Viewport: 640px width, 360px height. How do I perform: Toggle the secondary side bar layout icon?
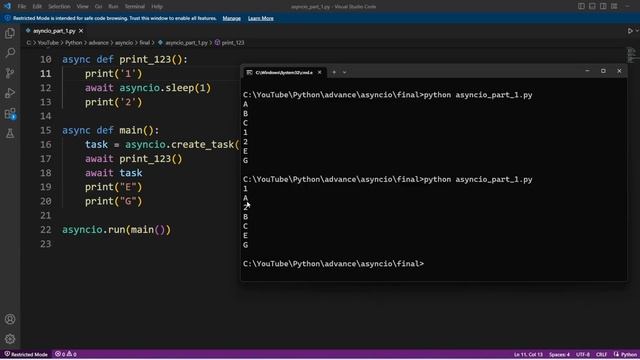(603, 6)
